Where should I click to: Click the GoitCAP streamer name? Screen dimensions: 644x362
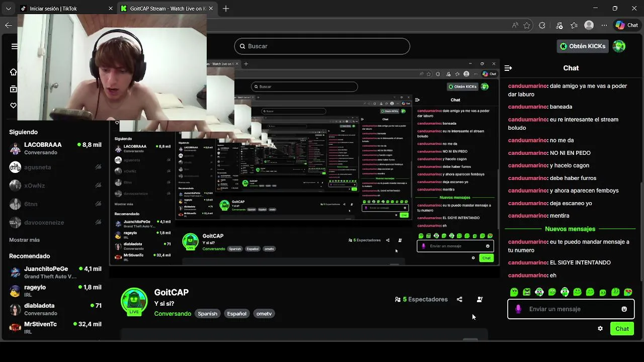172,292
